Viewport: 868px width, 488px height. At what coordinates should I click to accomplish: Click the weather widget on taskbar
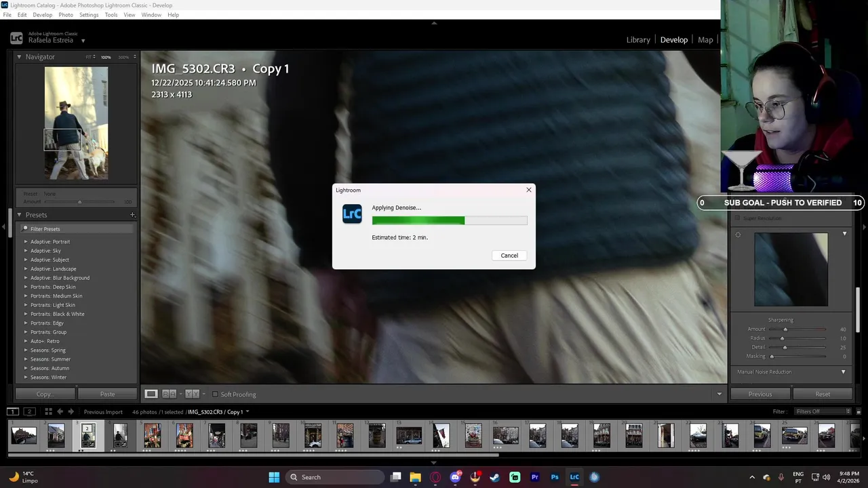pyautogui.click(x=24, y=477)
